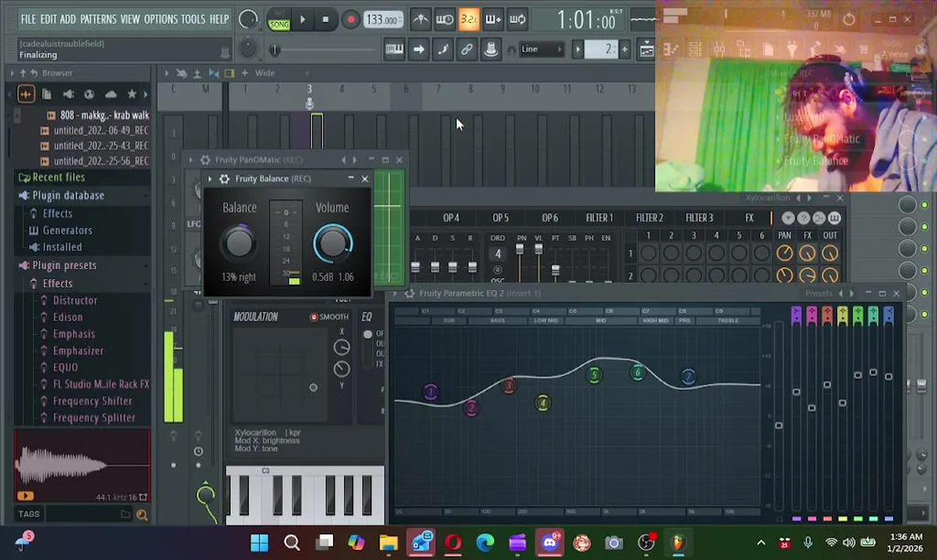Open Fruity PanOMatic options gear
The height and width of the screenshot is (560, 937).
205,160
